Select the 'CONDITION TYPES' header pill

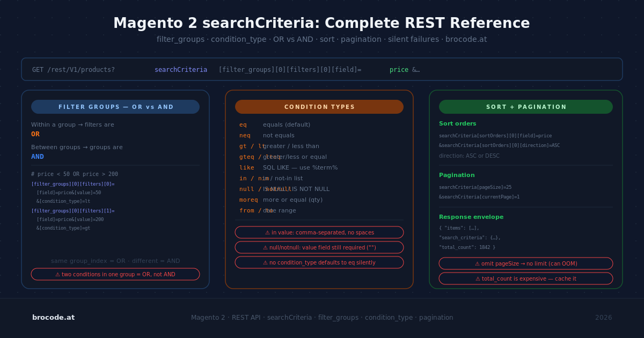click(x=319, y=107)
